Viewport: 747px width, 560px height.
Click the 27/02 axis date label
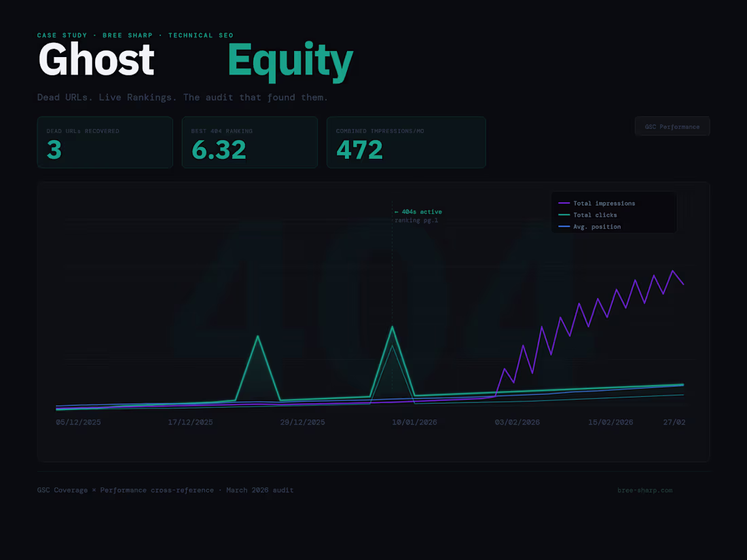(x=674, y=422)
